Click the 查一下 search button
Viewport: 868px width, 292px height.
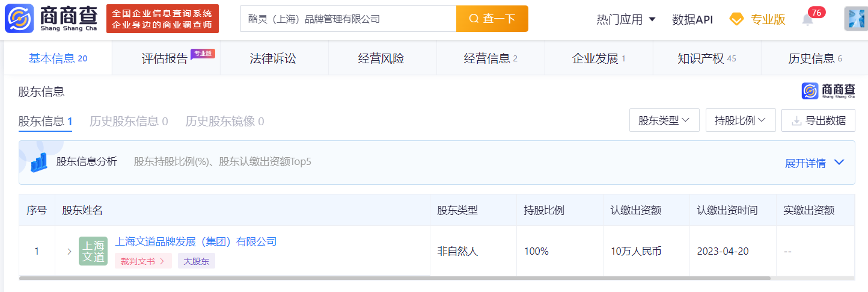tap(492, 19)
